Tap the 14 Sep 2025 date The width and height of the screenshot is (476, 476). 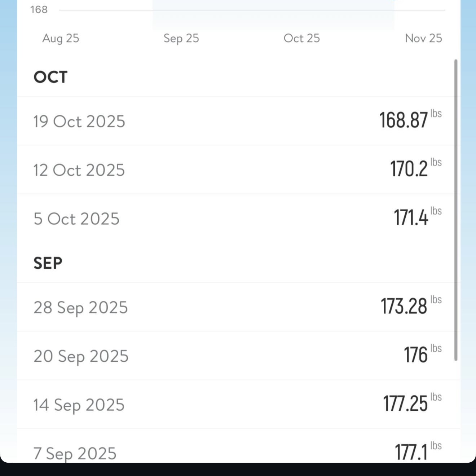coord(79,405)
